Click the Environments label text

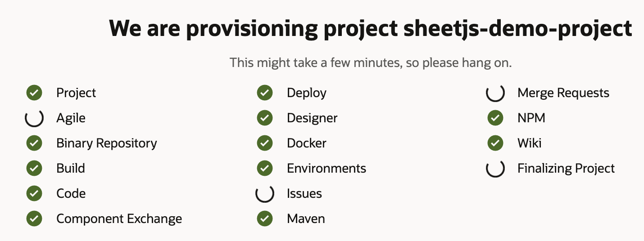pos(327,169)
